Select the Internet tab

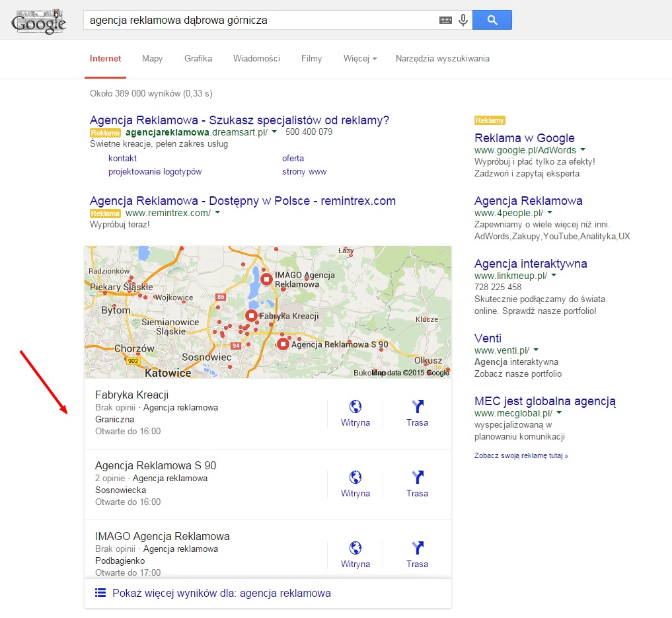(x=106, y=59)
